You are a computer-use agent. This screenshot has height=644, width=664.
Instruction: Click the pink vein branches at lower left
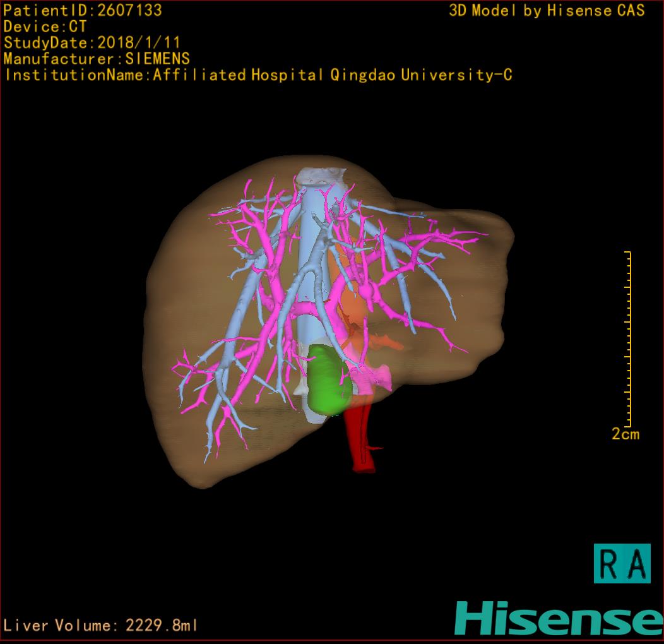tap(196, 385)
